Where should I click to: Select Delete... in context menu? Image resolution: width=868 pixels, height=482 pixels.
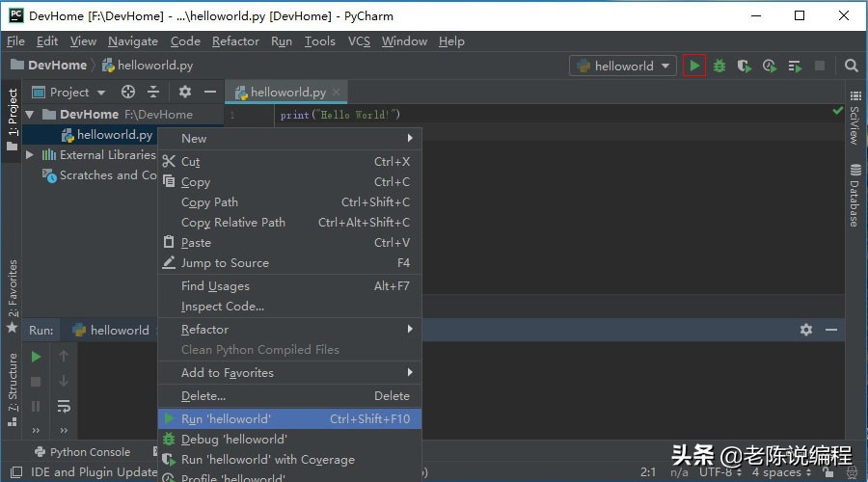point(290,395)
